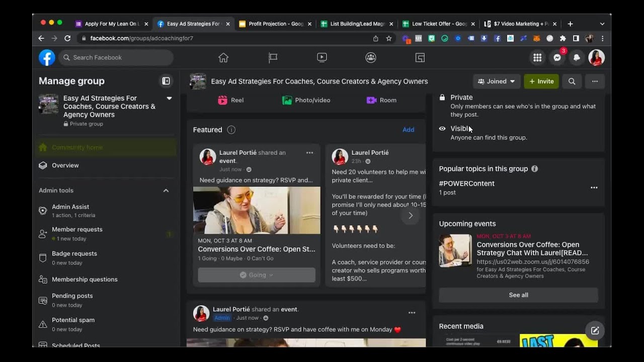Open the Going RSVP dropdown
The height and width of the screenshot is (362, 644).
[x=257, y=275]
